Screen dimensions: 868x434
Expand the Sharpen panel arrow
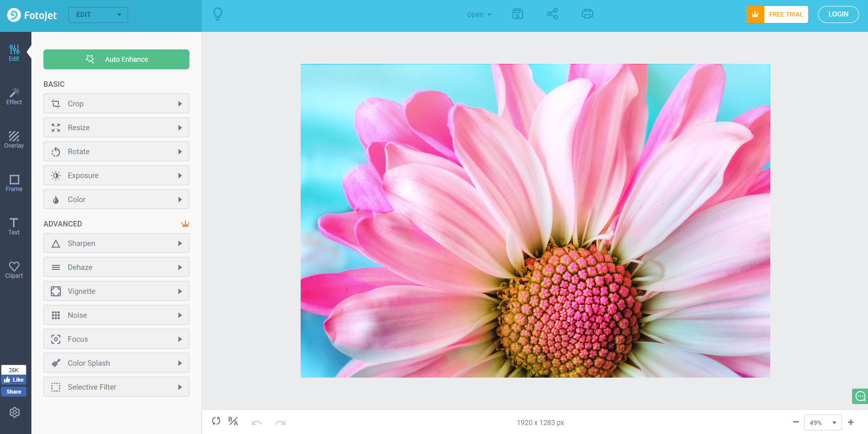(x=180, y=243)
